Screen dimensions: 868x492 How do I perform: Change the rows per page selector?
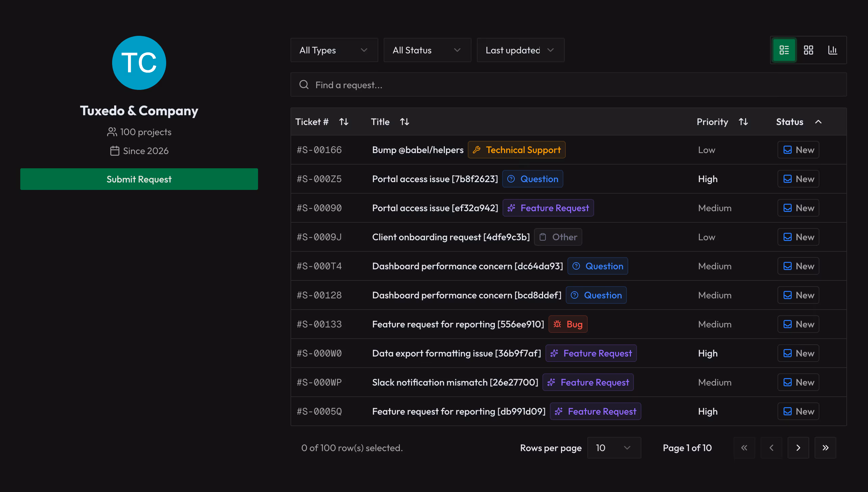614,447
